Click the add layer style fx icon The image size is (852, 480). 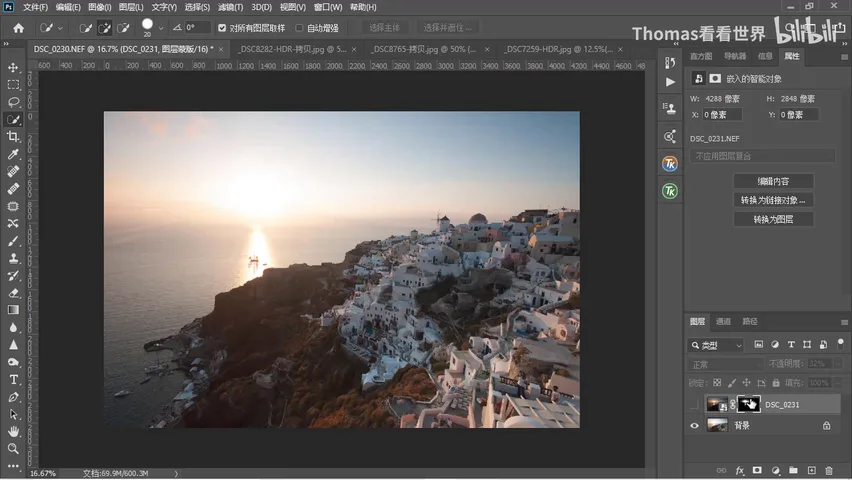[740, 470]
